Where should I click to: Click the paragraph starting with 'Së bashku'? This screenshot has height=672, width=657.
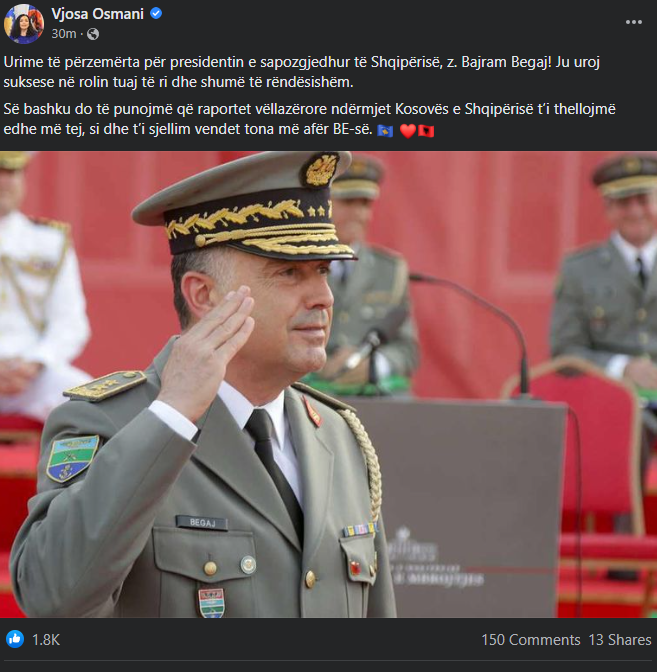coord(309,119)
